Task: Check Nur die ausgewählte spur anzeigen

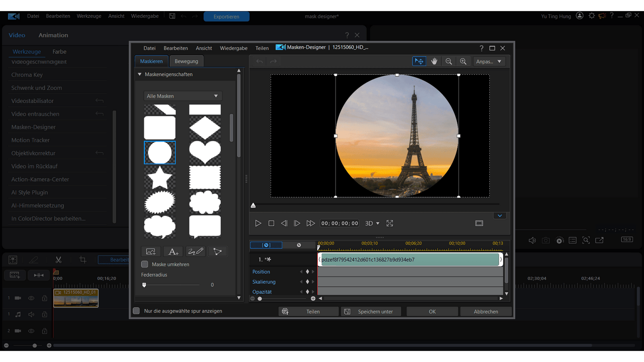Action: tap(136, 311)
